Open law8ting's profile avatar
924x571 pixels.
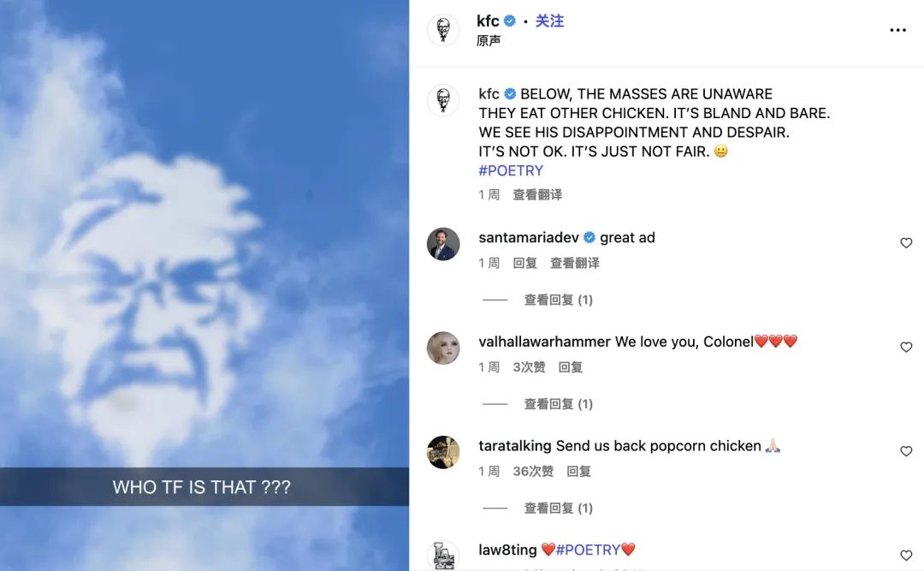coord(443,556)
